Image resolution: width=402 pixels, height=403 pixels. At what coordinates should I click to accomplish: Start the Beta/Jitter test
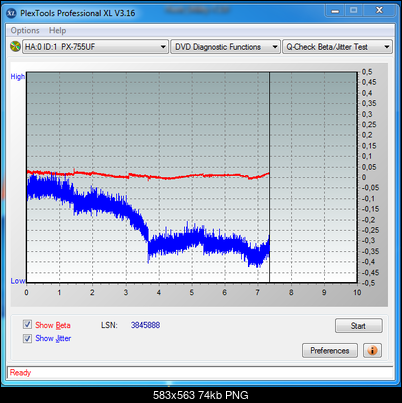(358, 326)
